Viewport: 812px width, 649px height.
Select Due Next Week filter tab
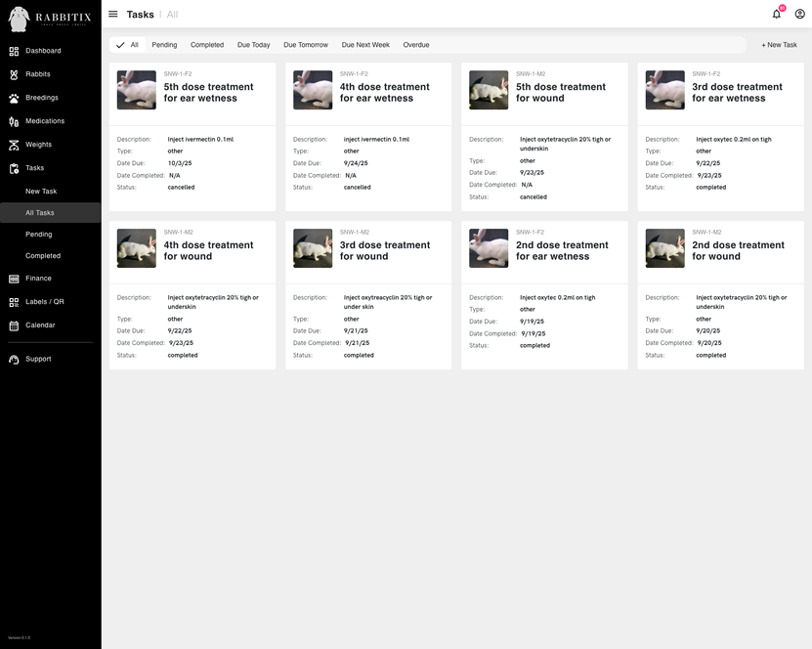click(365, 44)
